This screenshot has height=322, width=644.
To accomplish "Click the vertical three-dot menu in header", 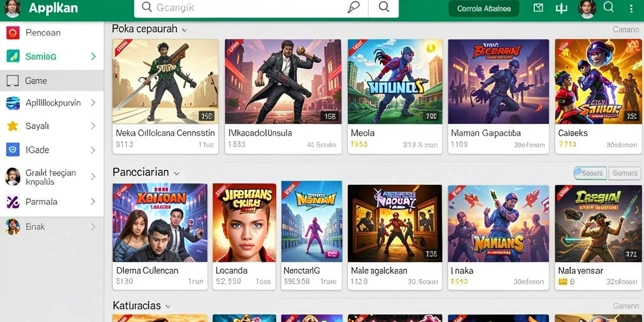I will click(631, 8).
